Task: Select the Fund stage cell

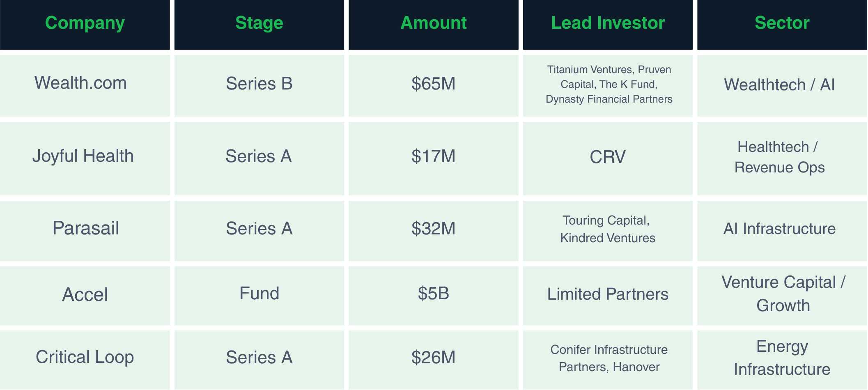Action: tap(259, 296)
